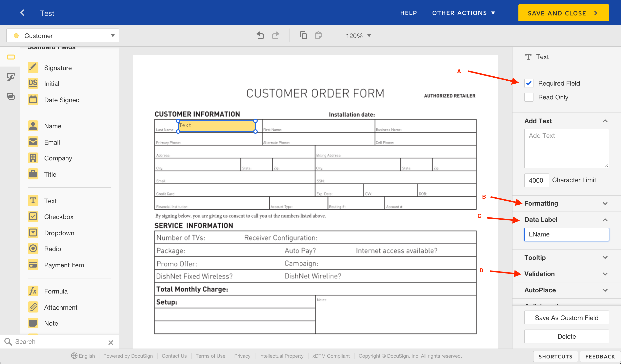621x364 pixels.
Task: Select the Text field T icon
Action: (x=33, y=201)
